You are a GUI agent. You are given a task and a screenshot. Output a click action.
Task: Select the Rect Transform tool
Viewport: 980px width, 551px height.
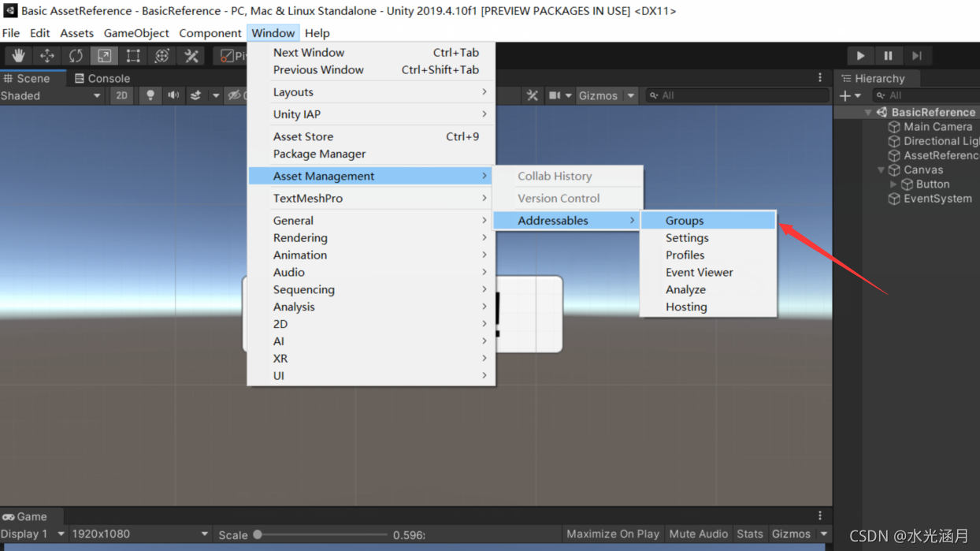pos(133,56)
